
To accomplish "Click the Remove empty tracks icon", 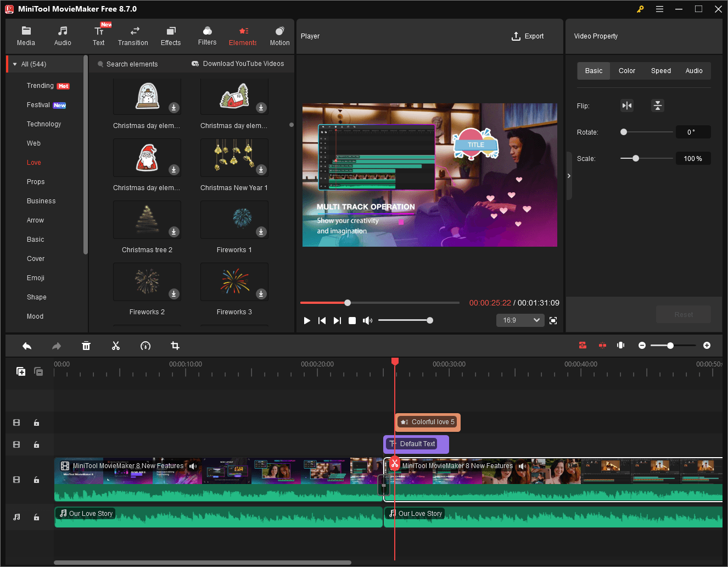I will pos(38,371).
